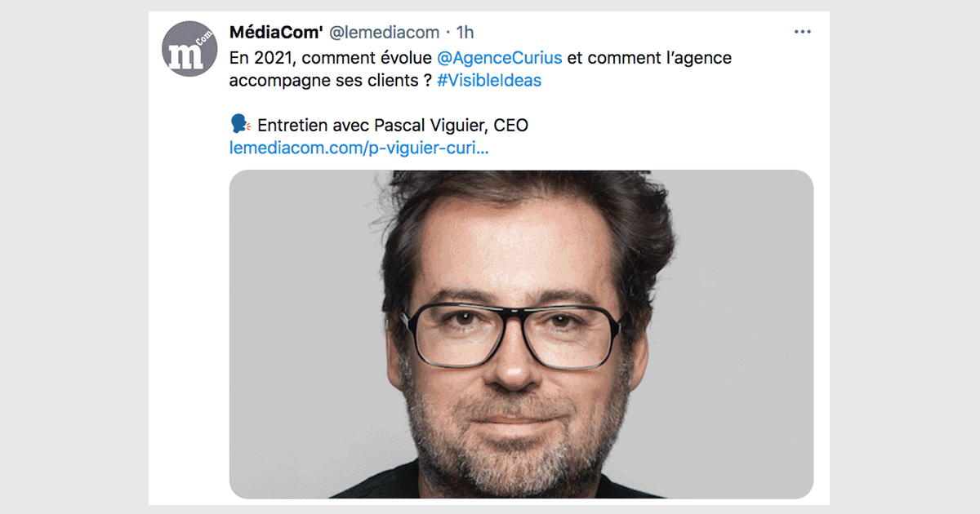Visit the @AgenceCurius mention
Viewport: 980px width, 514px height.
[x=498, y=58]
